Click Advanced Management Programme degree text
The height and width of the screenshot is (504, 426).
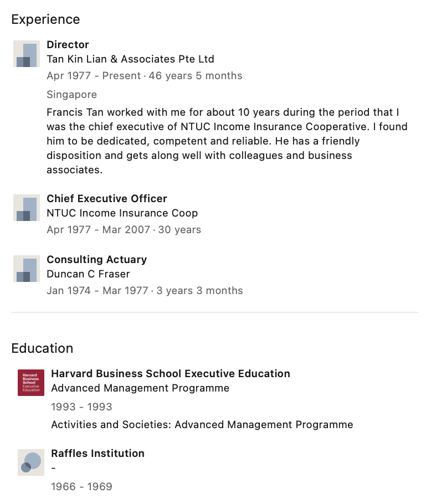[140, 388]
